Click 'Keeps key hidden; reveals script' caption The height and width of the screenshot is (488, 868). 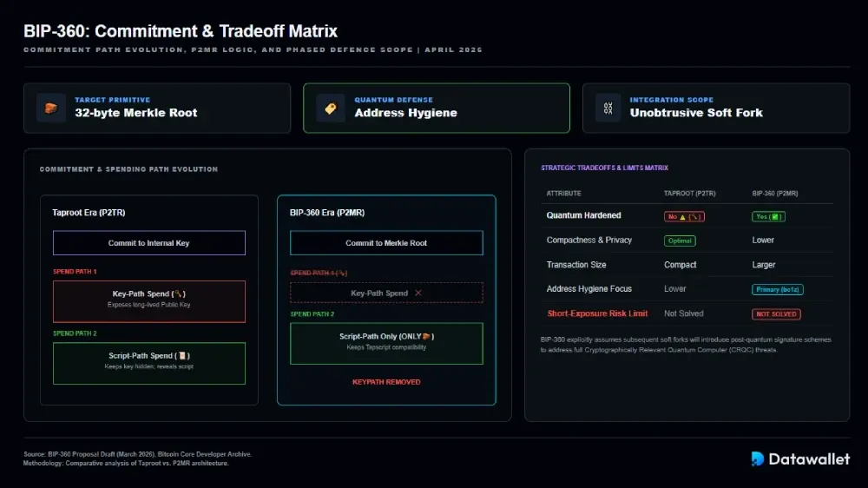pyautogui.click(x=149, y=366)
